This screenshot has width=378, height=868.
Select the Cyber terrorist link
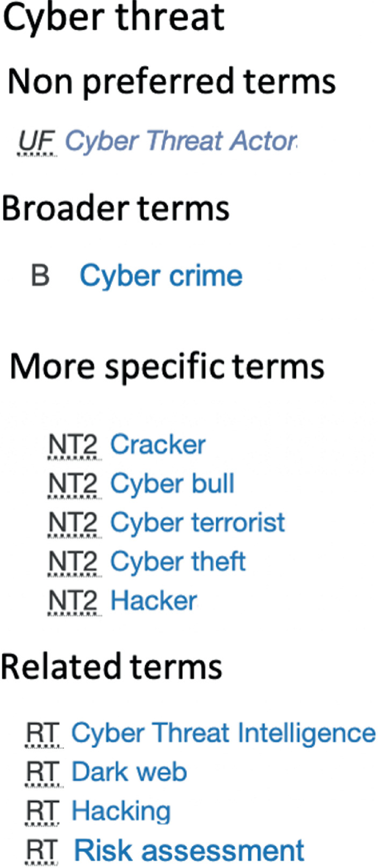pos(198,523)
